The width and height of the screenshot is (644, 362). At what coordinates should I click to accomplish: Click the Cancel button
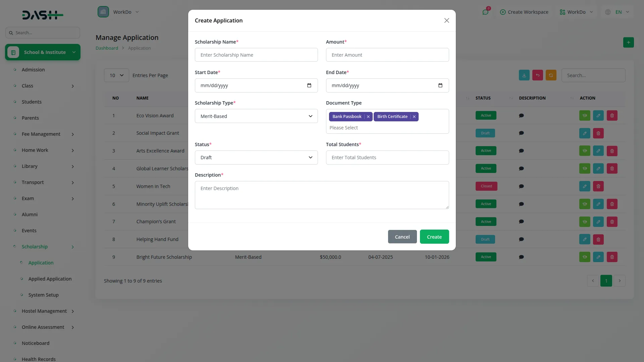[x=402, y=237]
